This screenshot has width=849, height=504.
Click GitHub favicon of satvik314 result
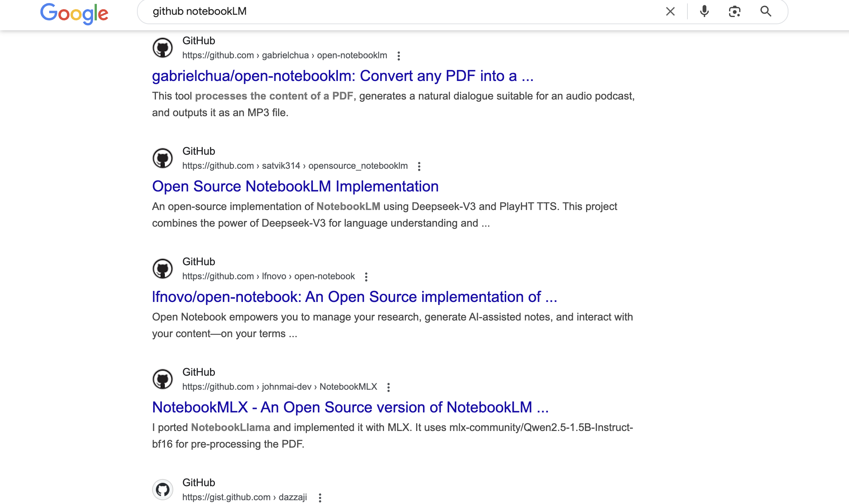pos(163,158)
